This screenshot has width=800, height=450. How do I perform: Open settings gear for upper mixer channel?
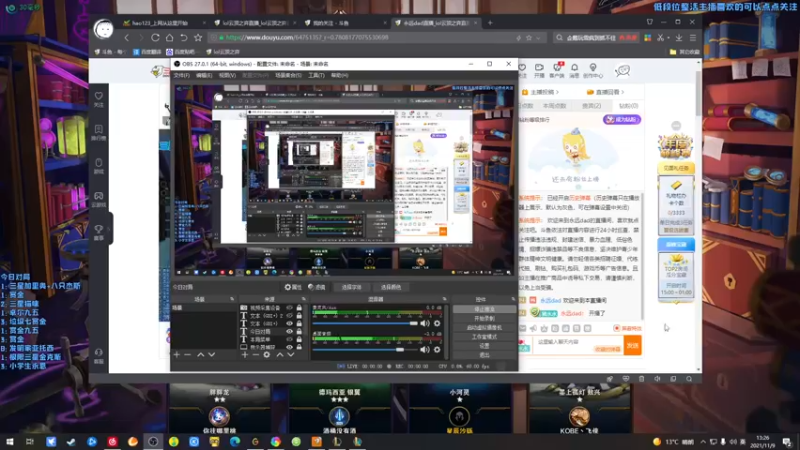point(437,323)
